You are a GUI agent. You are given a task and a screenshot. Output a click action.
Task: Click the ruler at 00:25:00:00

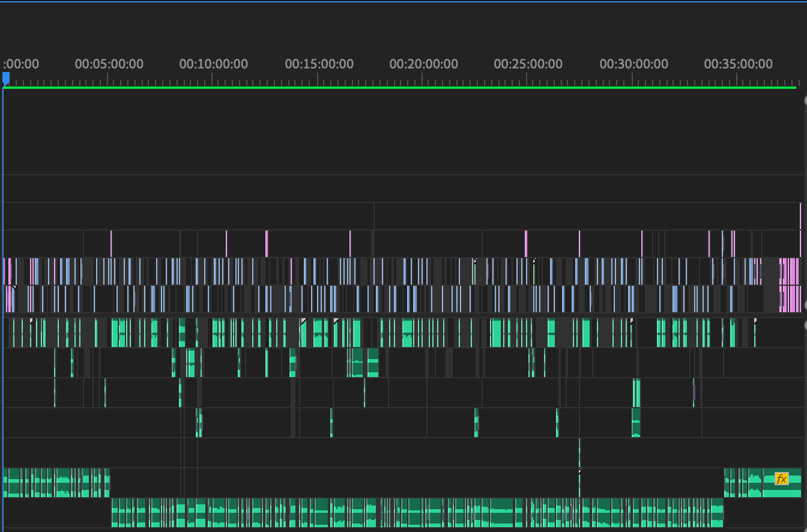tap(527, 79)
